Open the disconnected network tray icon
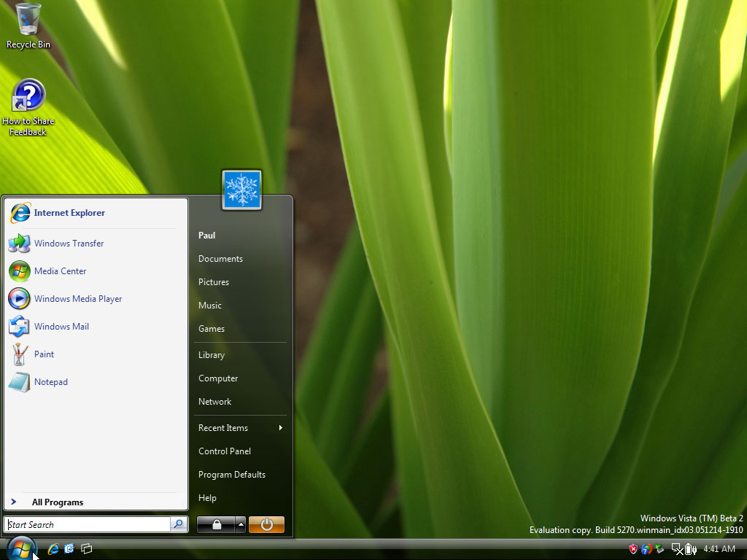This screenshot has height=560, width=747. 677,549
